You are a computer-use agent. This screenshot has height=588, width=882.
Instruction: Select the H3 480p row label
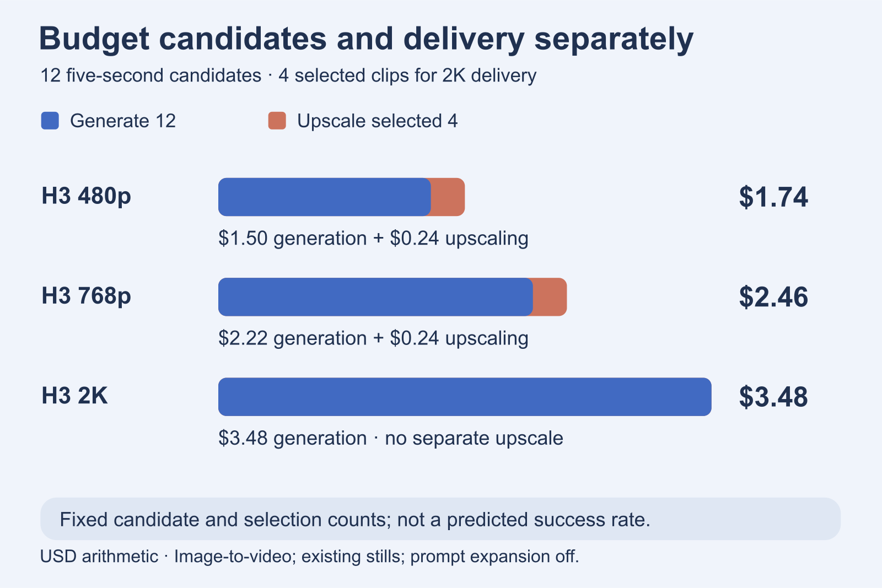[87, 196]
